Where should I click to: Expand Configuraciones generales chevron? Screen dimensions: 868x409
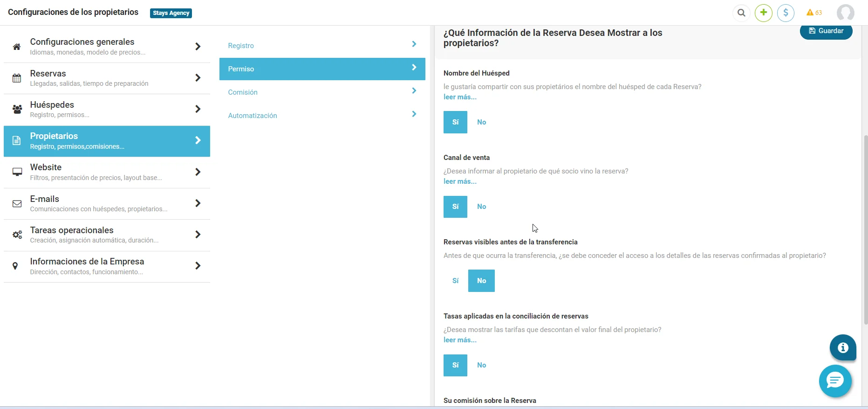198,47
